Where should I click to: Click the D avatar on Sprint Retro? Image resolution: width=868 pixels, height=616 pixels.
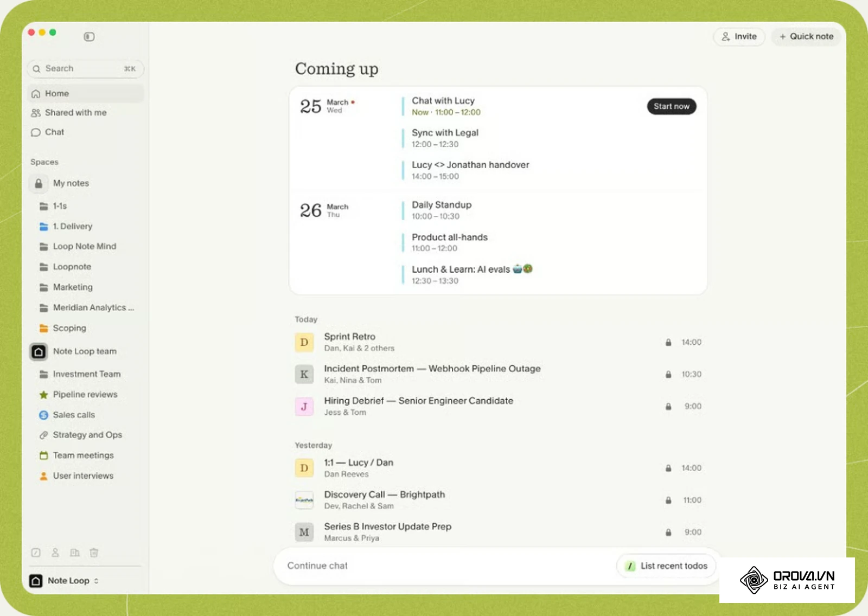[x=304, y=342]
